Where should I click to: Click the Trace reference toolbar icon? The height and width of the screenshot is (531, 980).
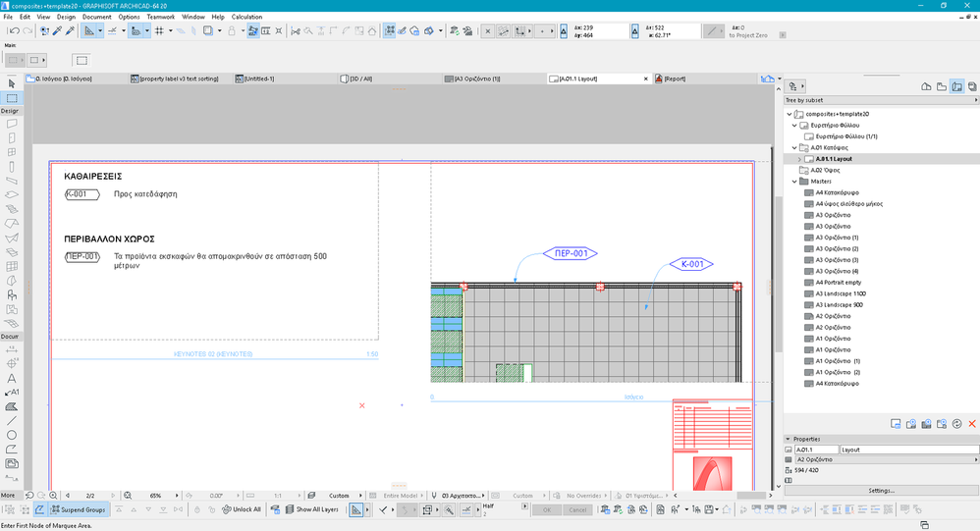[207, 30]
